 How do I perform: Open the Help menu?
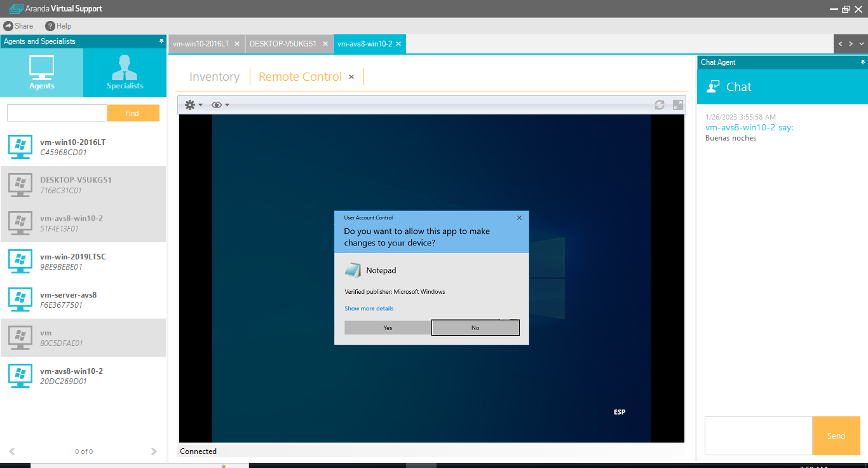pos(58,26)
